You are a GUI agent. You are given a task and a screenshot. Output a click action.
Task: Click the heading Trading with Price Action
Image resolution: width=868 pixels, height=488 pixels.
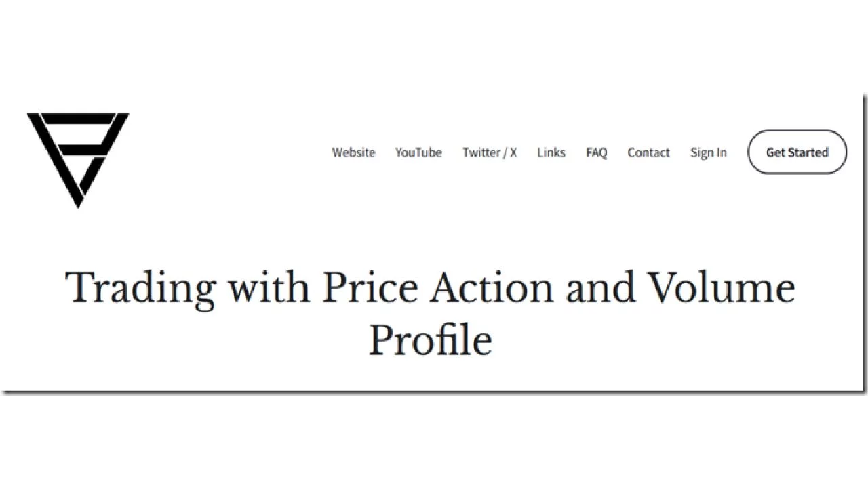click(431, 286)
